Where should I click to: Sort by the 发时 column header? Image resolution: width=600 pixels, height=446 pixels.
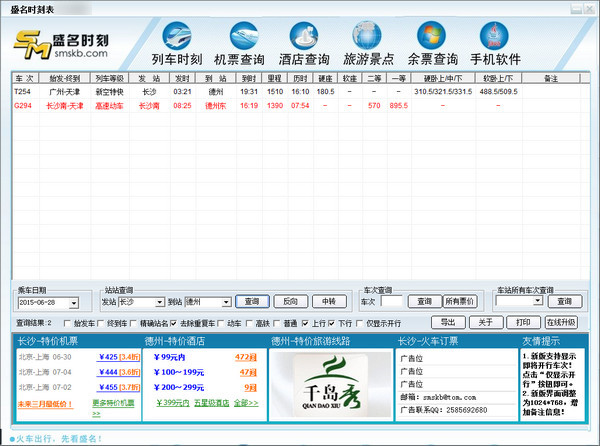point(182,77)
